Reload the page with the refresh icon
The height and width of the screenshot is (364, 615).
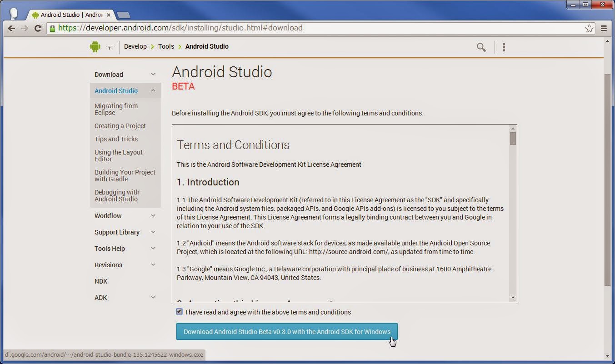(38, 28)
